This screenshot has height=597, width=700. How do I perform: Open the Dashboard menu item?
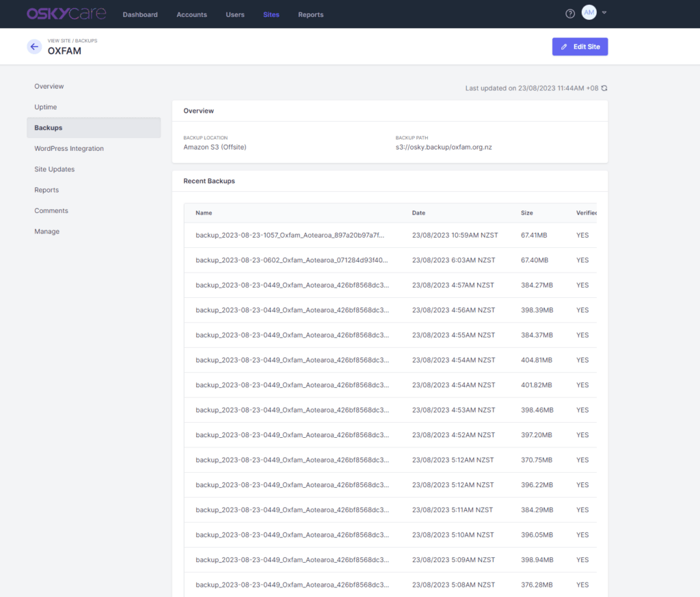[x=140, y=14]
